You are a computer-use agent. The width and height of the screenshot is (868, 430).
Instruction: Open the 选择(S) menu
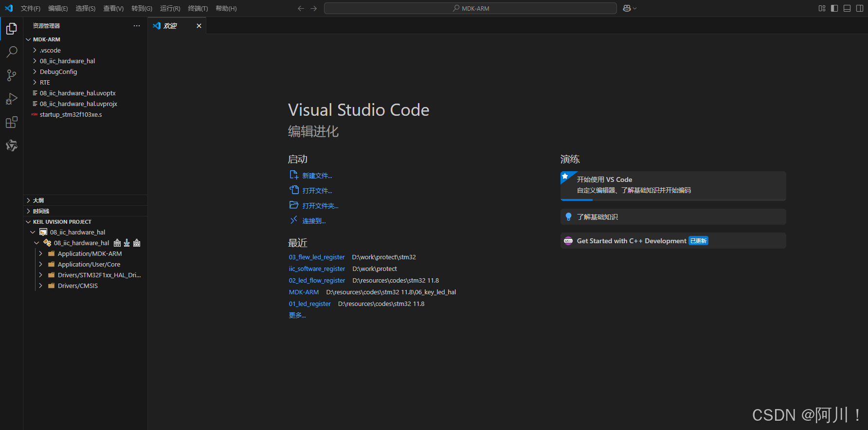86,8
